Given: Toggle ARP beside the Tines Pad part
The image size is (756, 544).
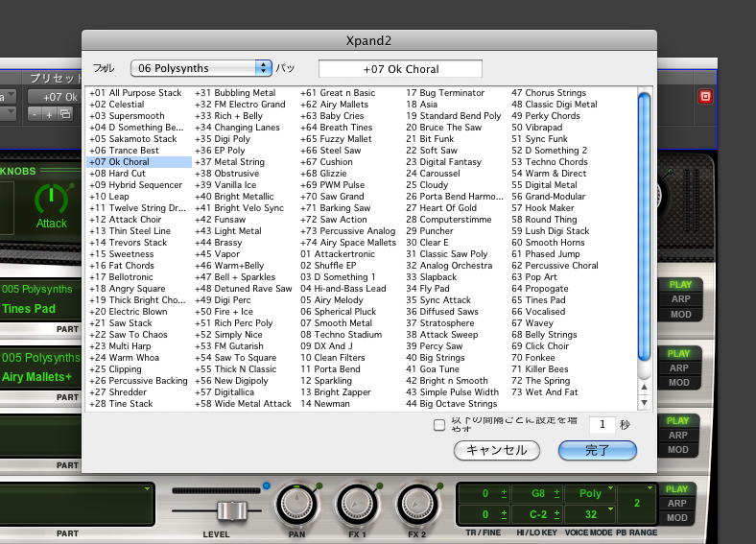Looking at the screenshot, I should 680,299.
